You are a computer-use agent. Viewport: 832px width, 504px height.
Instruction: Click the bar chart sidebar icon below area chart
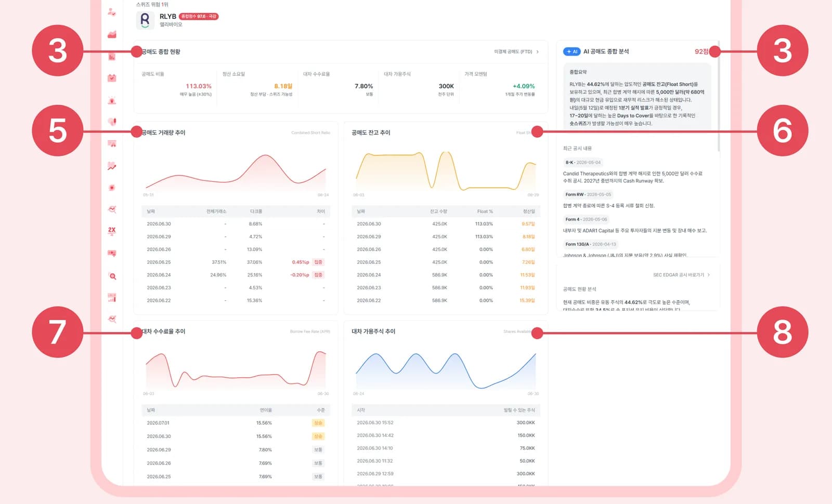(x=112, y=57)
